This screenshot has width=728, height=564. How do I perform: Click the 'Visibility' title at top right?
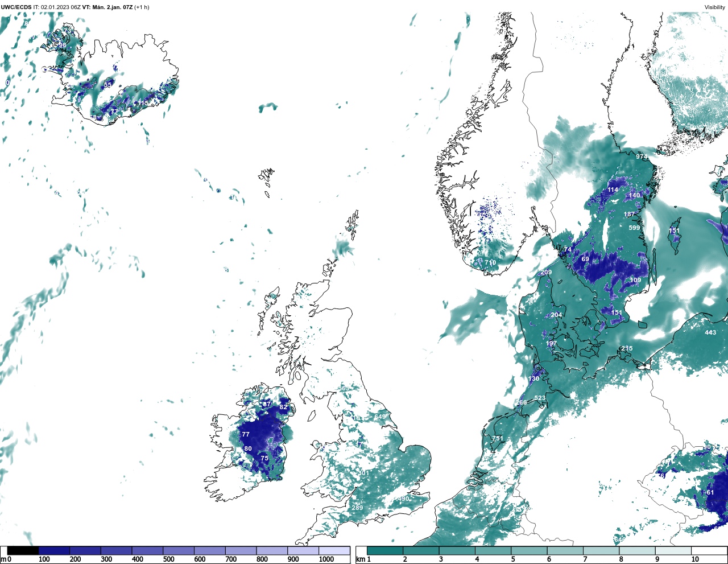[x=714, y=7]
